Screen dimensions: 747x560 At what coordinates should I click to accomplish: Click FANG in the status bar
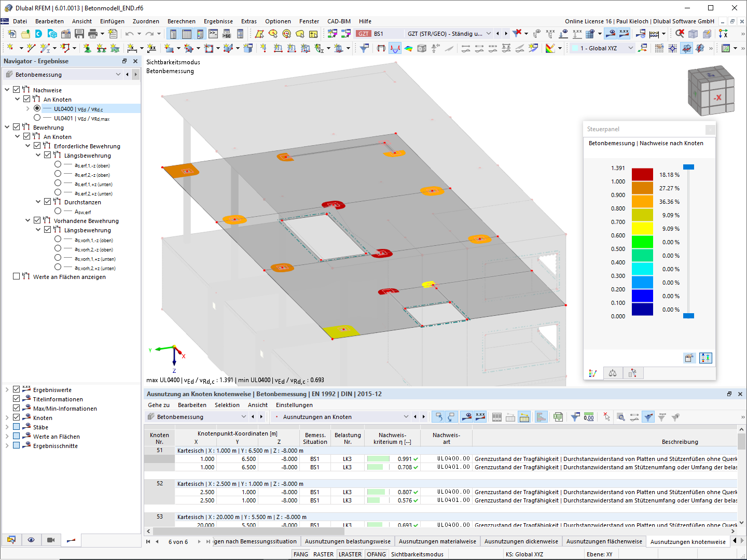click(x=300, y=554)
